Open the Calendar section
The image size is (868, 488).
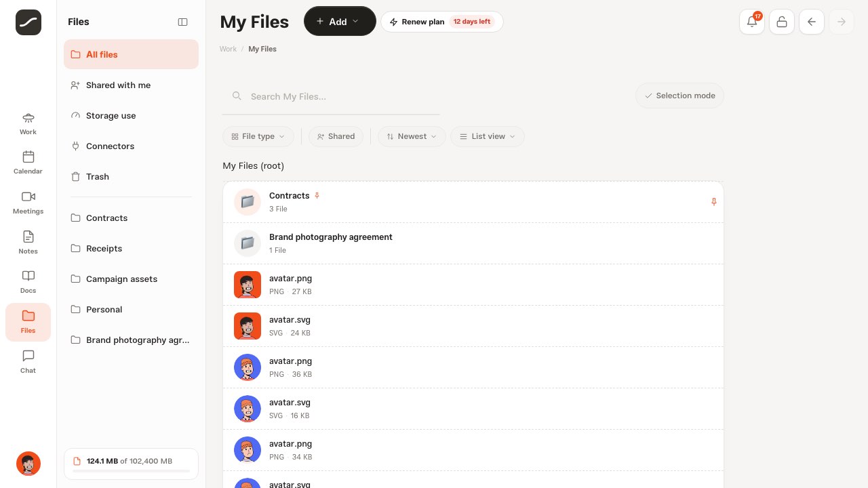point(28,163)
